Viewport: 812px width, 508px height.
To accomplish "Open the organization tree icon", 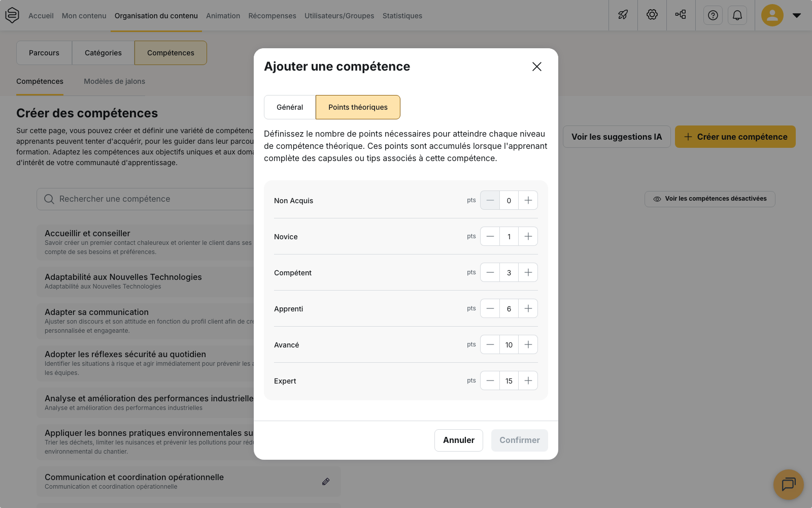I will coord(681,15).
